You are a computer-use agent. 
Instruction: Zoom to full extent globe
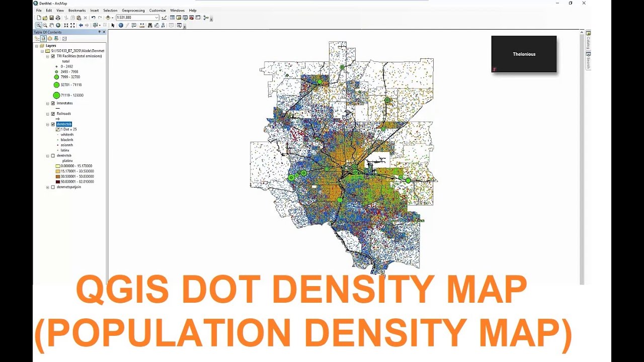58,25
